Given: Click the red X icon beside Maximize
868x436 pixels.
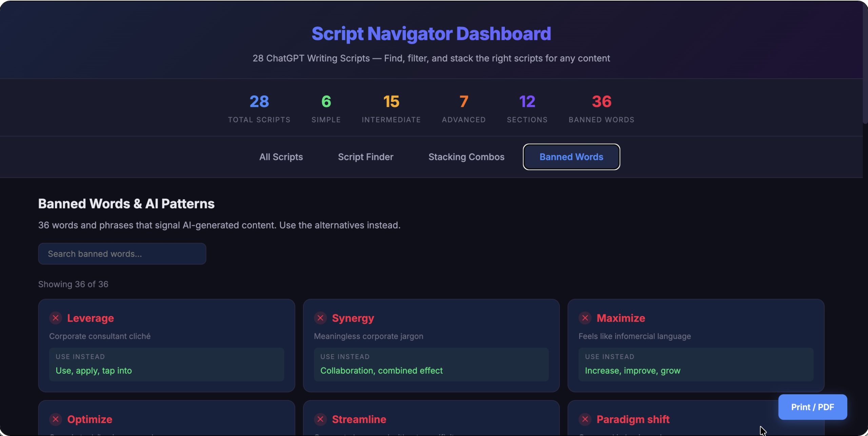Looking at the screenshot, I should (585, 318).
